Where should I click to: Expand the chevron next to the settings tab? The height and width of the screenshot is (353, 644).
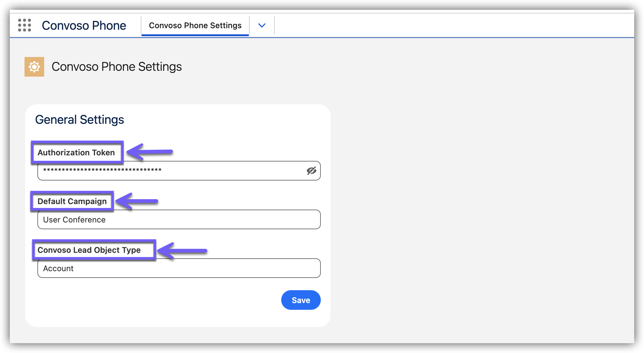262,25
